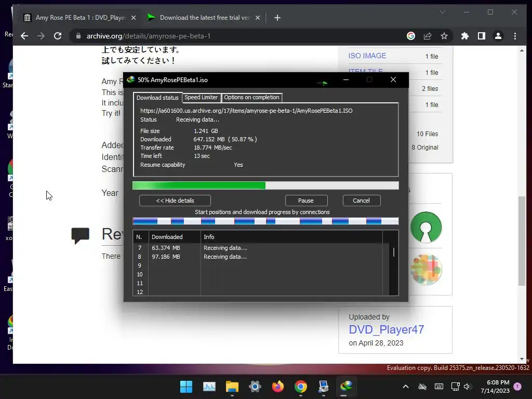The height and width of the screenshot is (399, 532).
Task: Click the connections progress segment bar
Action: click(x=265, y=221)
